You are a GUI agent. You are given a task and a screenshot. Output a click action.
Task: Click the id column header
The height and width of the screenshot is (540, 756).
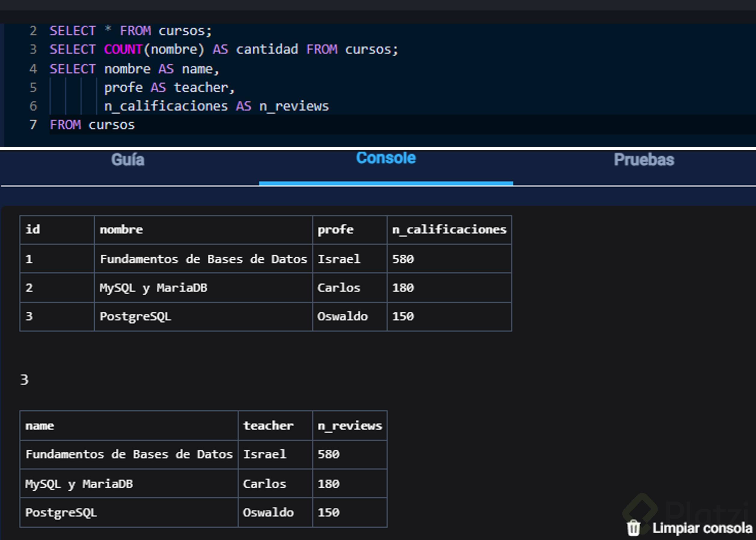click(33, 230)
